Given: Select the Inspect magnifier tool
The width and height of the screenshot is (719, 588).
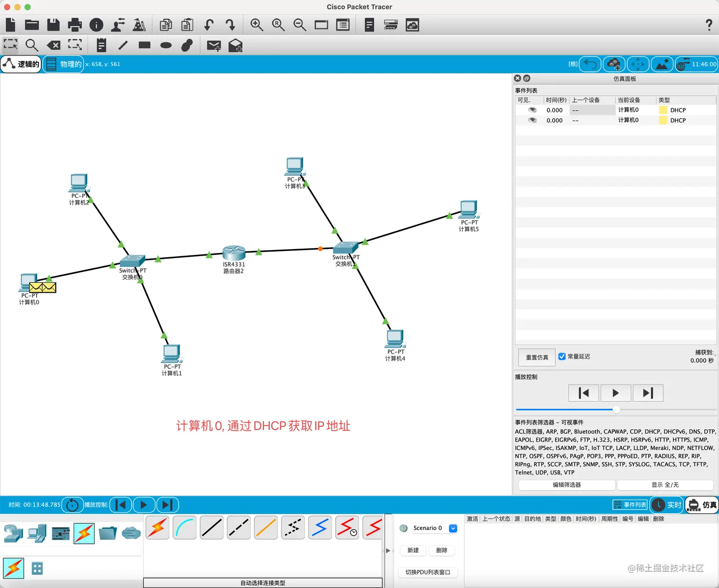Looking at the screenshot, I should (32, 45).
